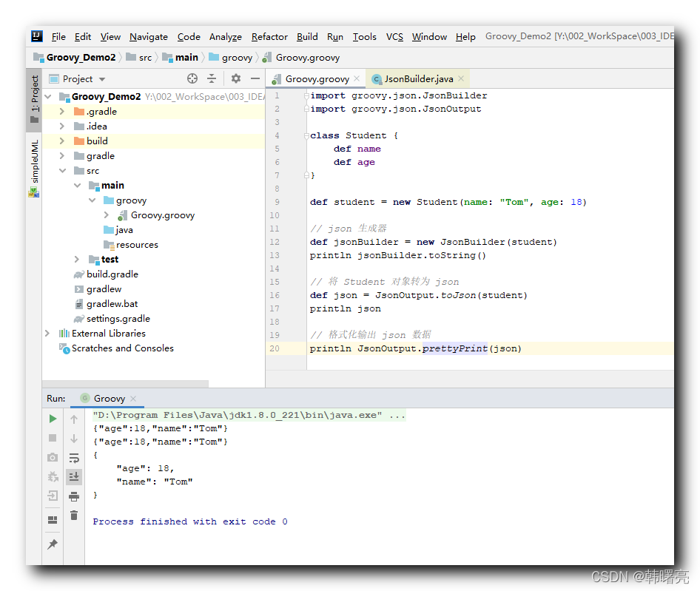This screenshot has width=700, height=591.
Task: Click line 20 in the editor gutter
Action: [x=275, y=348]
